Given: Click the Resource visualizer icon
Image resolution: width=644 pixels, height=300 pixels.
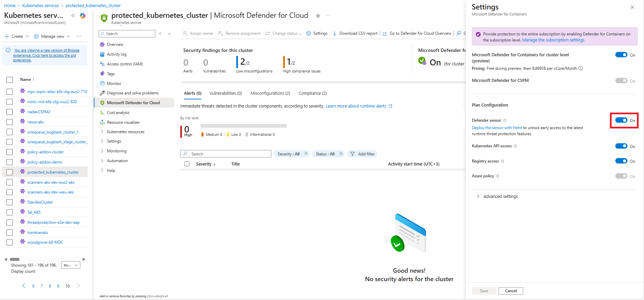Looking at the screenshot, I should 102,122.
